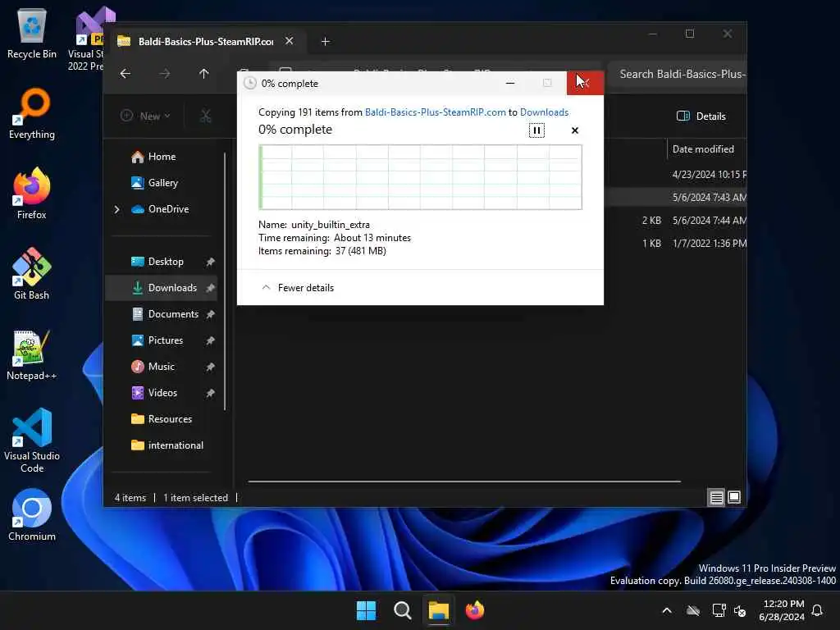Unpin Downloads using its pin icon
The image size is (840, 630).
[210, 288]
